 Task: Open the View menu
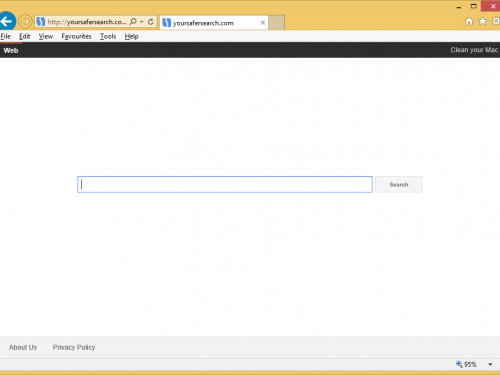point(46,36)
